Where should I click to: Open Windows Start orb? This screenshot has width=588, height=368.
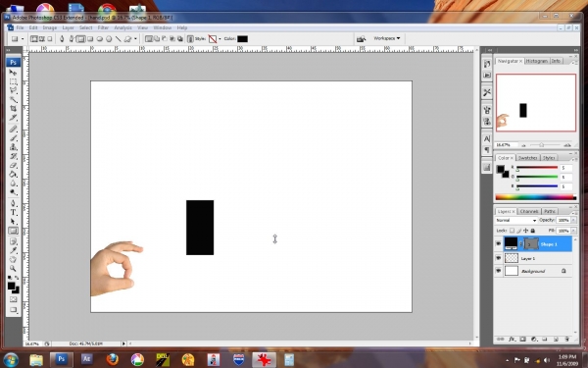tap(11, 360)
